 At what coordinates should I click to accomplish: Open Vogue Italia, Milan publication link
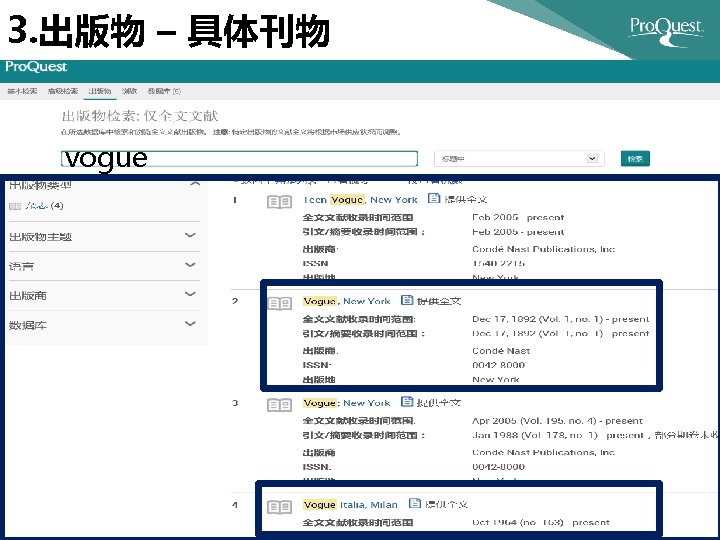[350, 505]
